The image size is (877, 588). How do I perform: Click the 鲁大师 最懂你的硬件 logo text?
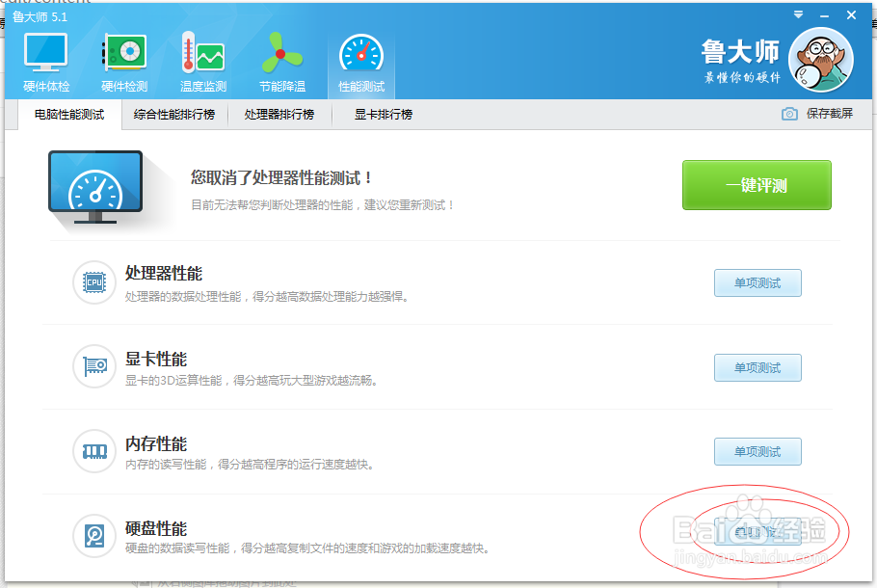(740, 61)
